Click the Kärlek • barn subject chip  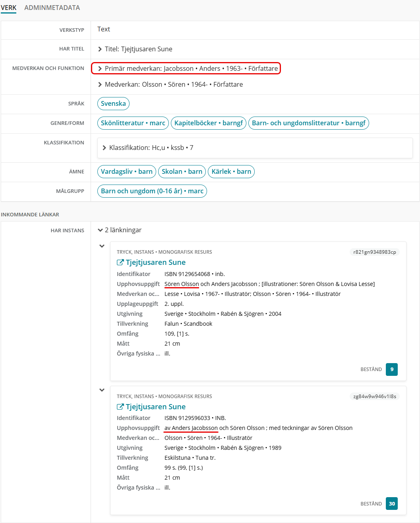231,172
